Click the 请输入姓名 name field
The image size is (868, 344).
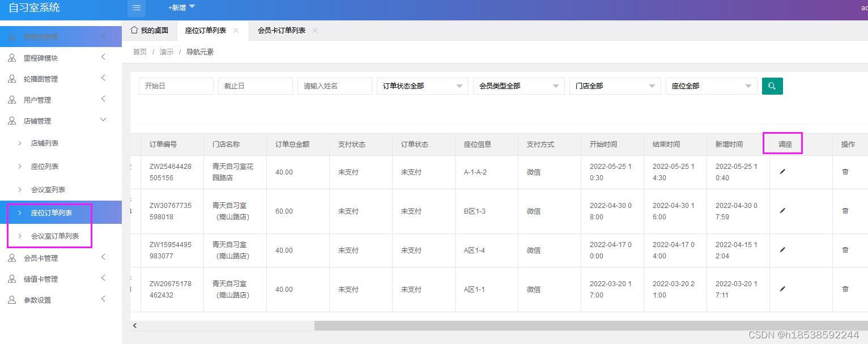tap(335, 86)
